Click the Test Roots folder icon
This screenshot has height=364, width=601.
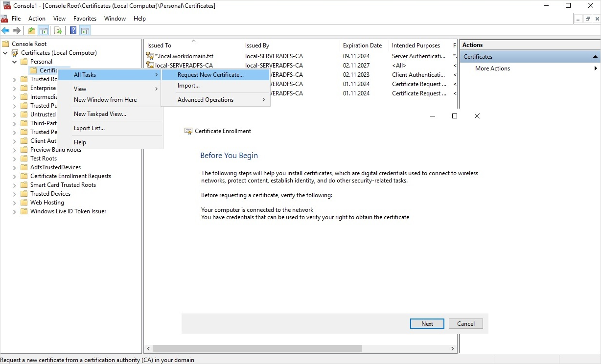point(24,159)
